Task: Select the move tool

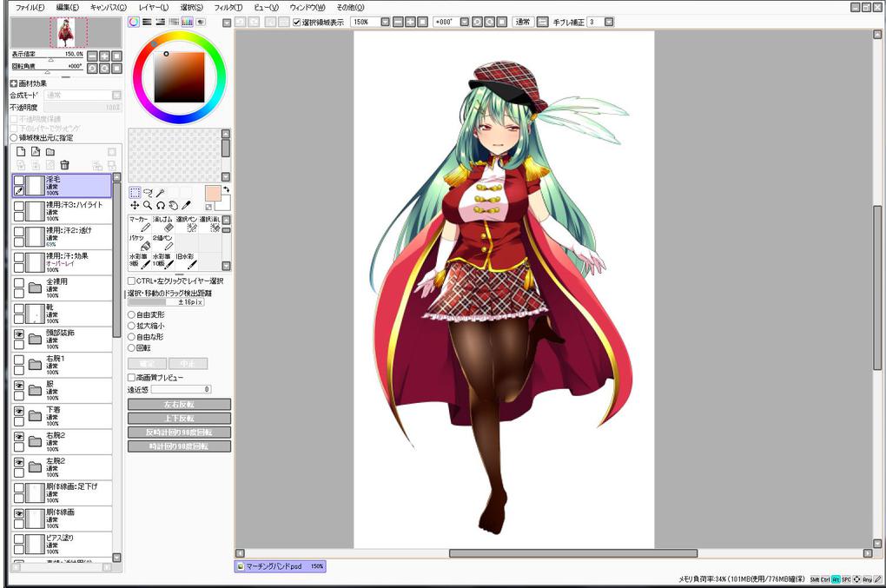Action: point(135,206)
